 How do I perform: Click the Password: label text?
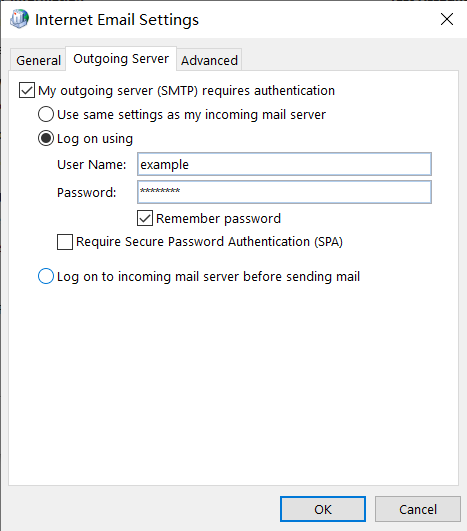[86, 192]
